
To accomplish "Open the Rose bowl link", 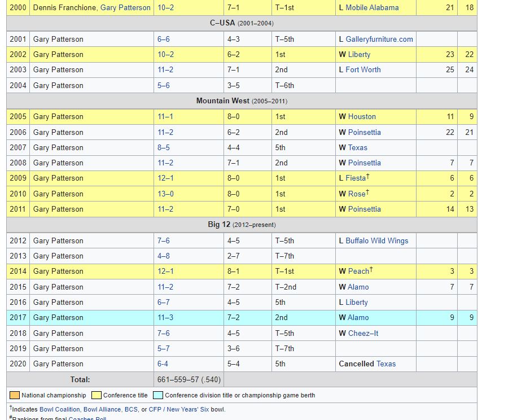I will point(357,194).
